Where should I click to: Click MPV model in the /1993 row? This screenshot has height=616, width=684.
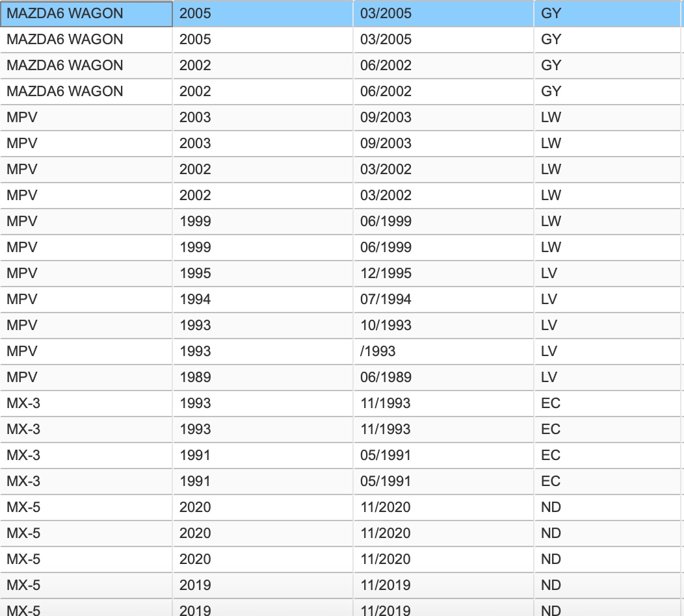coord(86,352)
